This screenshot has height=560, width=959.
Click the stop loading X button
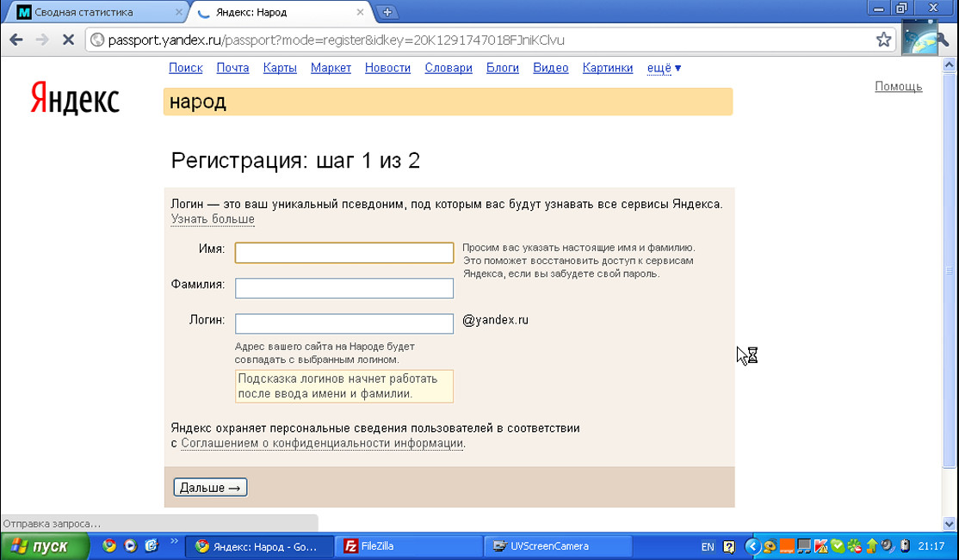pos(69,40)
